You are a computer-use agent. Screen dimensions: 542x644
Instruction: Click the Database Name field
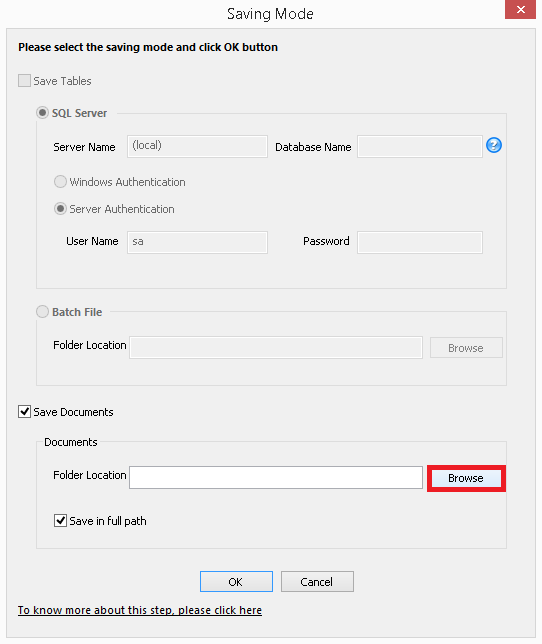(420, 146)
